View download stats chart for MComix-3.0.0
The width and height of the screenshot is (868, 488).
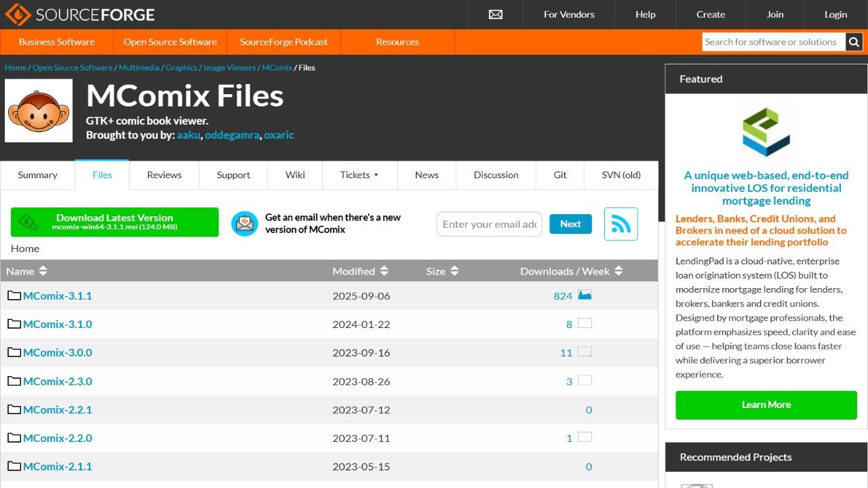[585, 352]
